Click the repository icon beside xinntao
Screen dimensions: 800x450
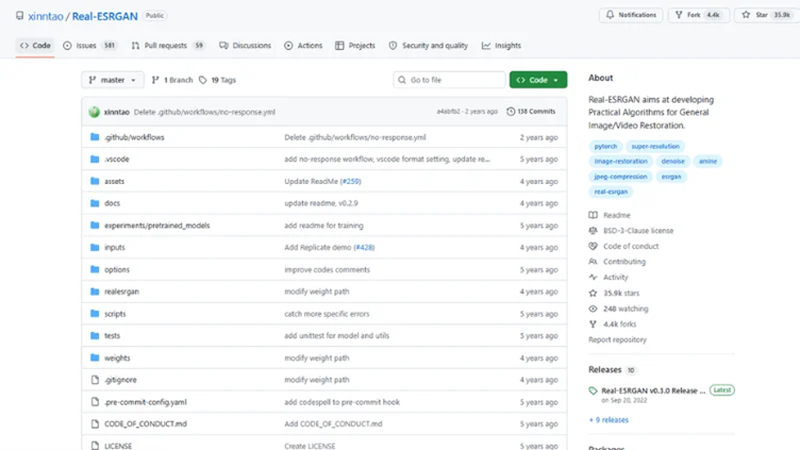19,16
